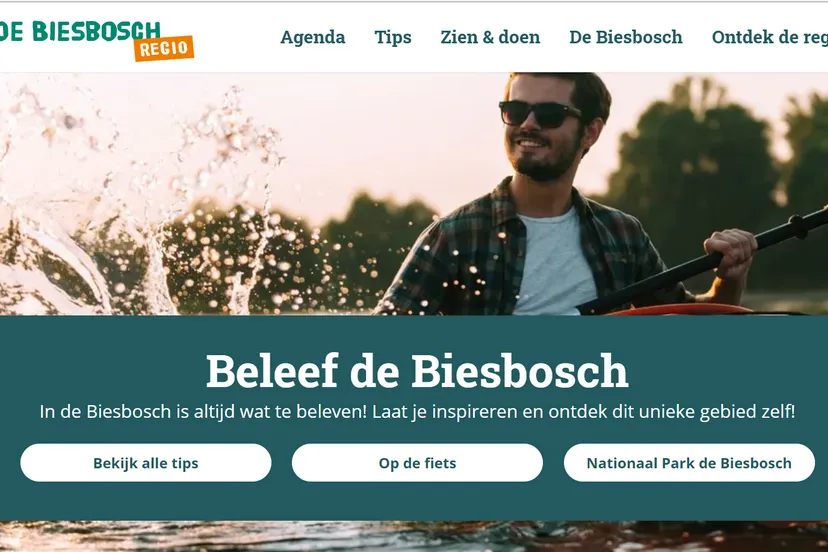
Task: Go to the Tips navigation link
Action: (393, 37)
